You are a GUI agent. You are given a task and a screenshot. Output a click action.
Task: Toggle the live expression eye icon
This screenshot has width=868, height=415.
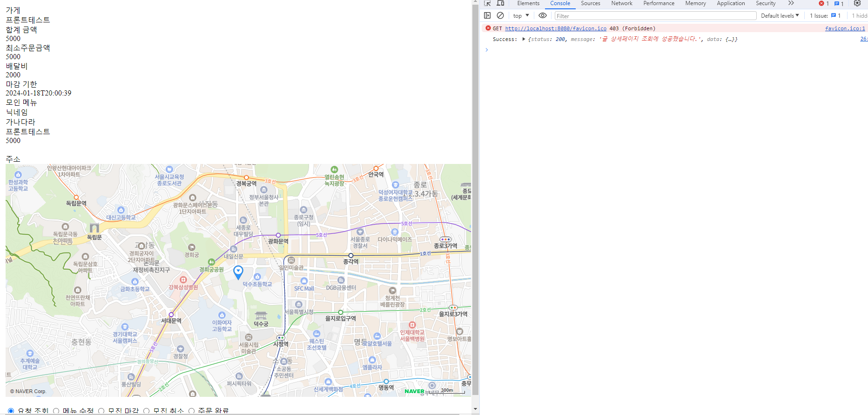(543, 15)
